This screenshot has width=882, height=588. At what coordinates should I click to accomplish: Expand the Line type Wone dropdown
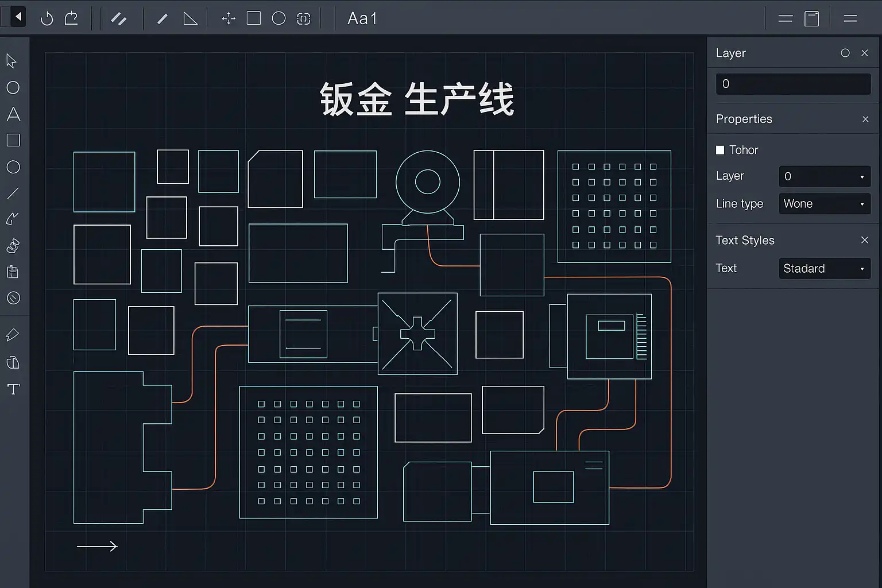pyautogui.click(x=824, y=204)
